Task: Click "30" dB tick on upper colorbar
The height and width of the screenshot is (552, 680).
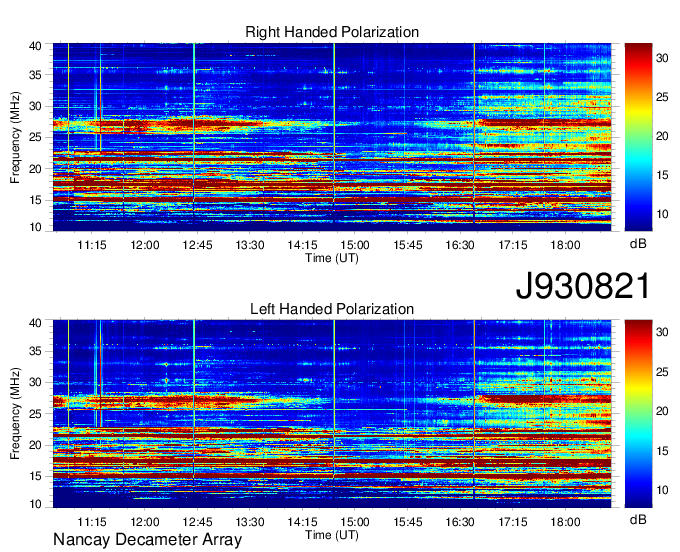Action: pos(662,58)
